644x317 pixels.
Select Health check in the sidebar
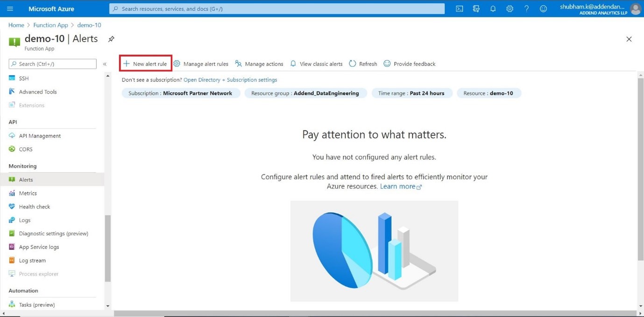pos(34,206)
